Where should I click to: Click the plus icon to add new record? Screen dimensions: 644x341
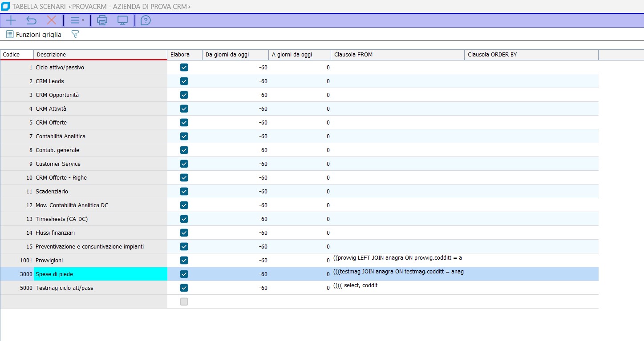pos(10,20)
